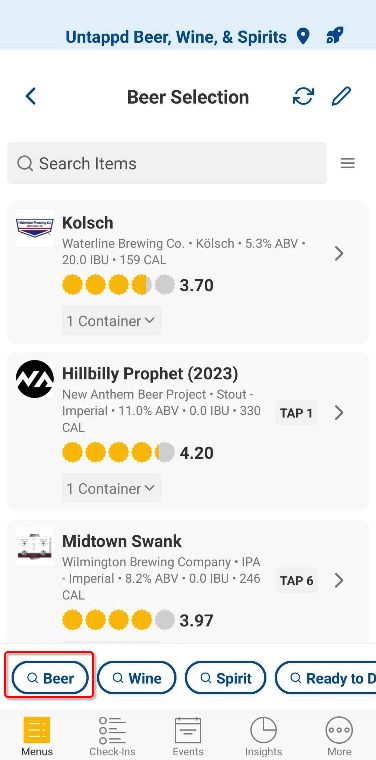The height and width of the screenshot is (760, 376).
Task: Open Kolsch details chevron
Action: tap(339, 253)
